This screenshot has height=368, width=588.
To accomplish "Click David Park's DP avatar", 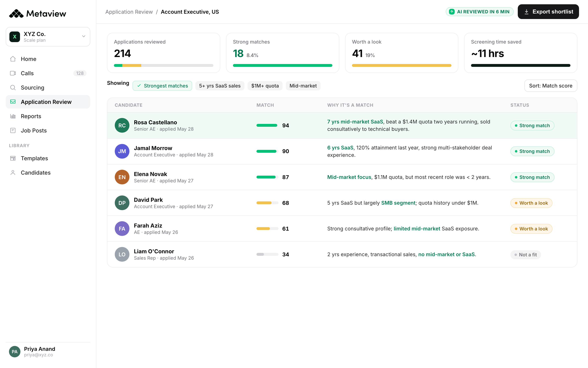I will [x=122, y=203].
